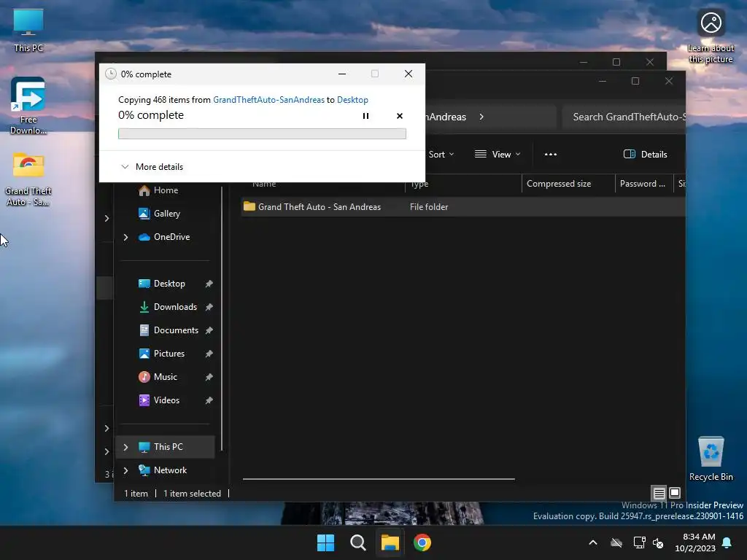Open the clock and date flyout
Screen dimensions: 747x560
695,542
